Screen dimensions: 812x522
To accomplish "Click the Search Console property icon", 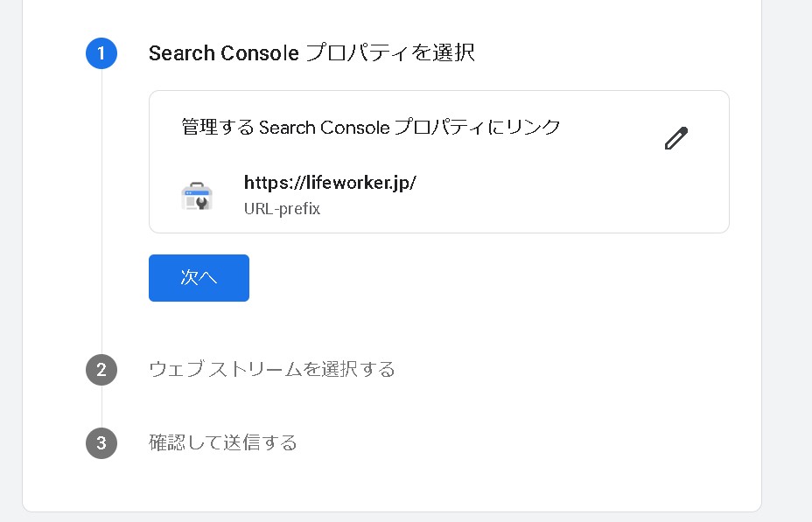I will [197, 196].
